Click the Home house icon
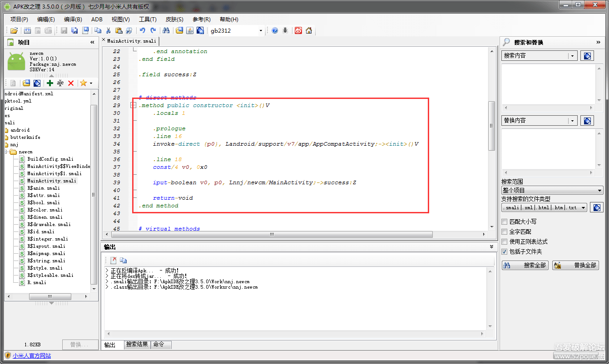 (309, 30)
